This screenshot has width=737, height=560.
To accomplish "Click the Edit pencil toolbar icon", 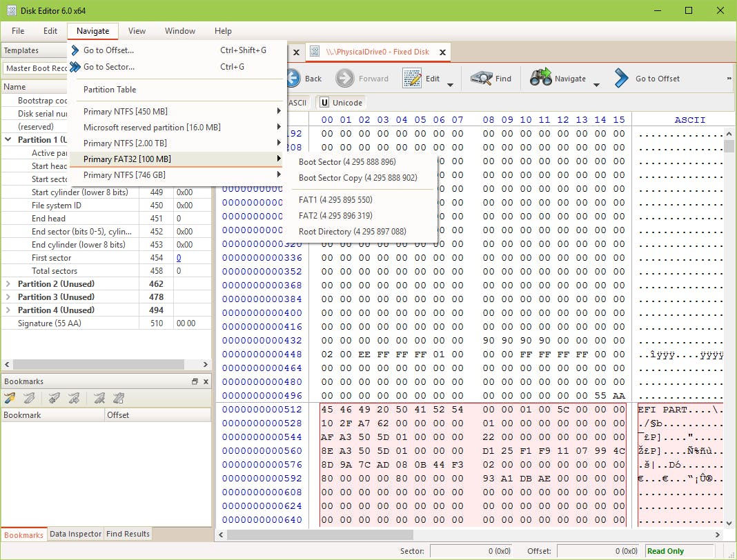I will point(412,79).
